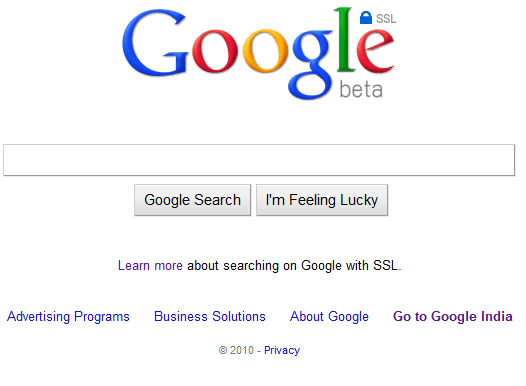Image resolution: width=526 pixels, height=386 pixels.
Task: Open the Advertising Programs link
Action: [68, 317]
